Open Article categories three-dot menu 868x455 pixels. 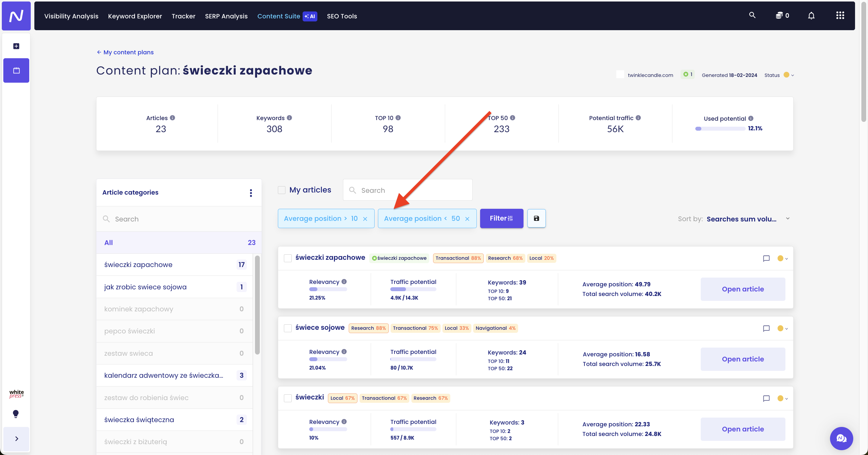pos(251,192)
